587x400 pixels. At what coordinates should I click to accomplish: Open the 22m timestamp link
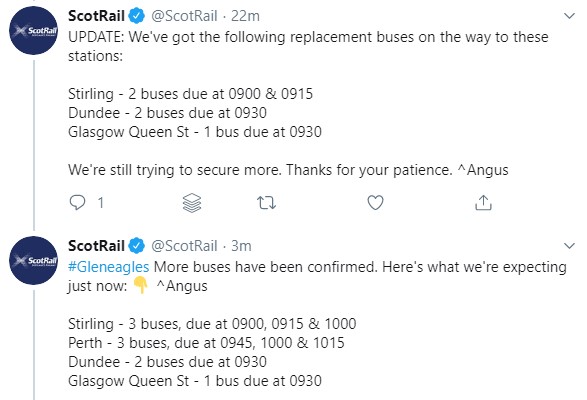pyautogui.click(x=245, y=16)
